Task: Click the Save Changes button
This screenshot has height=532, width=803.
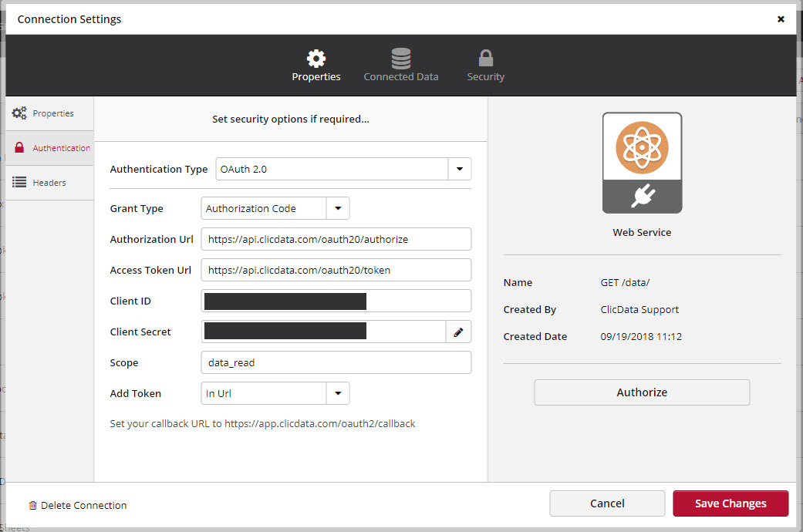Action: 730,503
